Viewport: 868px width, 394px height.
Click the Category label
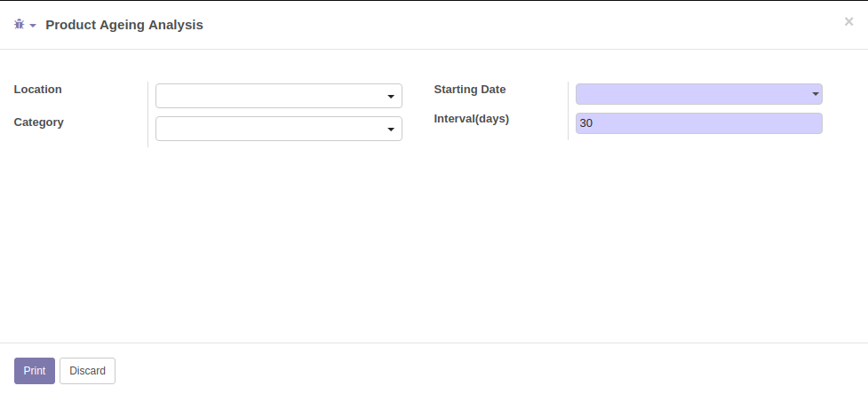pyautogui.click(x=39, y=122)
